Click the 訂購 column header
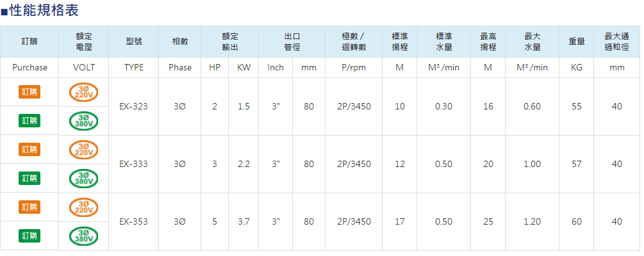 pyautogui.click(x=29, y=42)
